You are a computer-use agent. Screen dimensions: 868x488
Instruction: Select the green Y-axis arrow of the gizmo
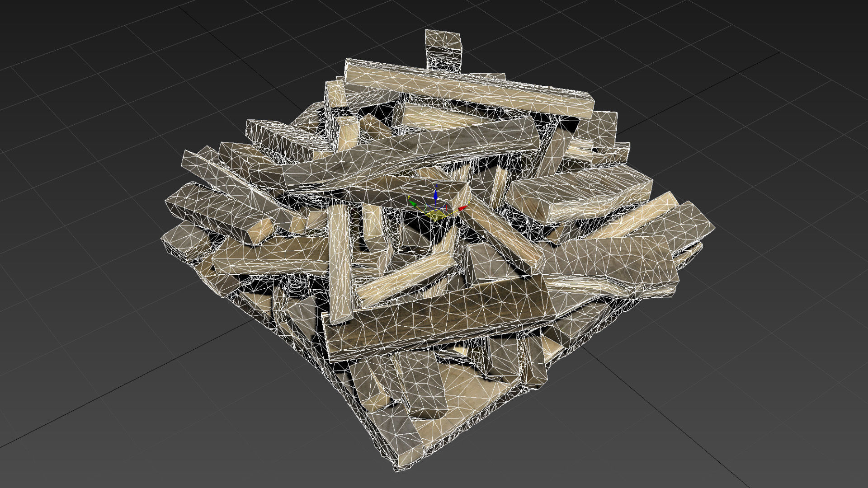click(413, 203)
